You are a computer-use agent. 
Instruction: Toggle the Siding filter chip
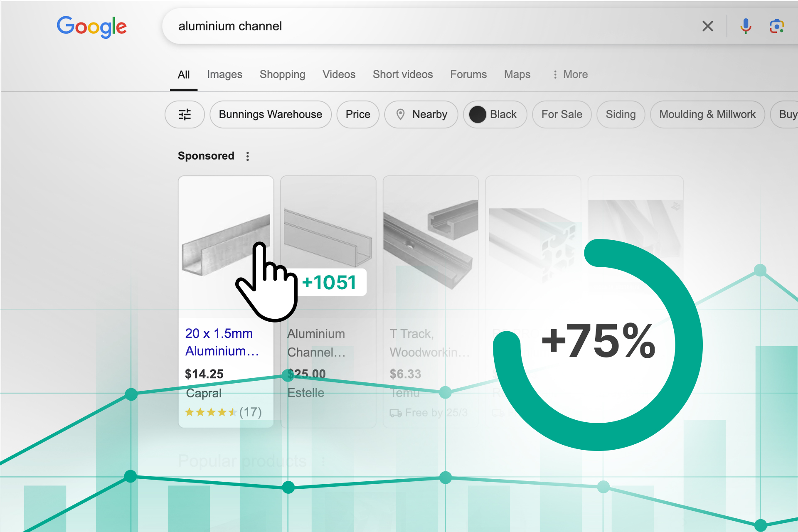pos(620,114)
